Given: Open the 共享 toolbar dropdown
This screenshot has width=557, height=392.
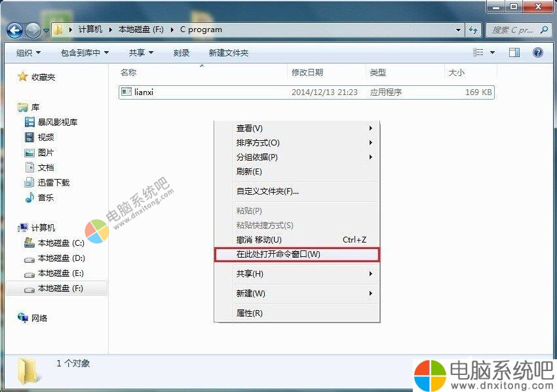Looking at the screenshot, I should (141, 53).
